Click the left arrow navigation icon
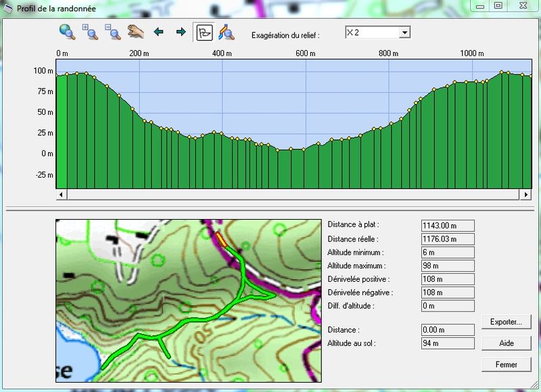 click(x=158, y=32)
